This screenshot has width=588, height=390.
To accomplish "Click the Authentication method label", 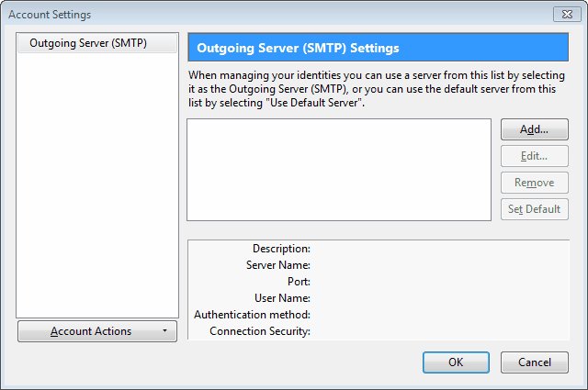I will point(252,315).
